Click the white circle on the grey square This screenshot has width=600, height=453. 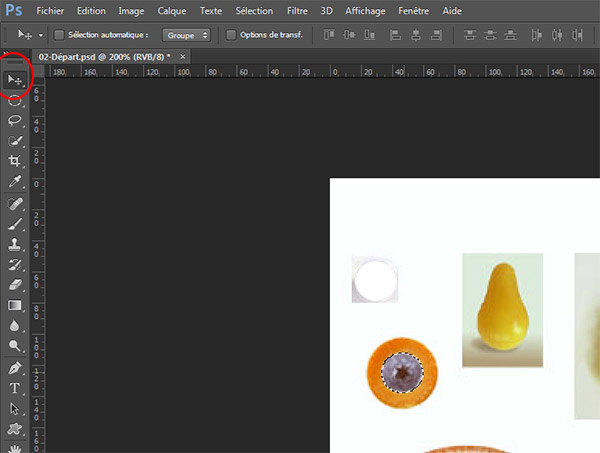(x=375, y=280)
